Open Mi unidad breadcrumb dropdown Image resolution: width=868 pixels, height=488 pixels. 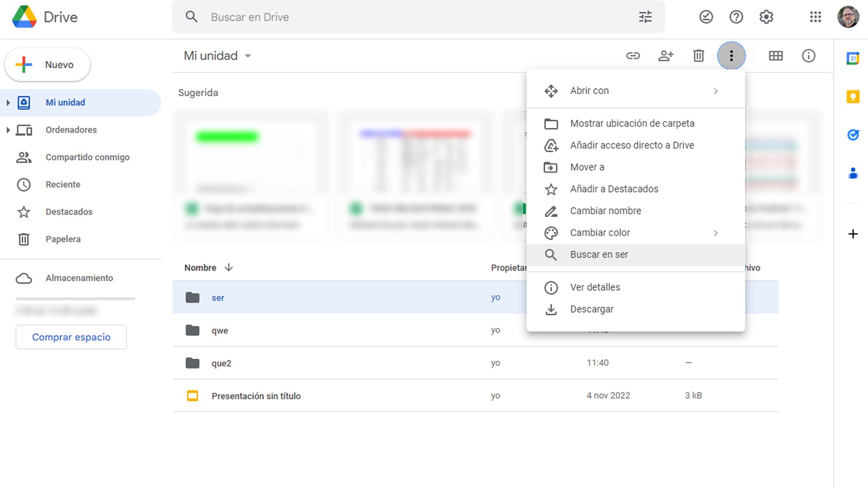click(x=248, y=55)
